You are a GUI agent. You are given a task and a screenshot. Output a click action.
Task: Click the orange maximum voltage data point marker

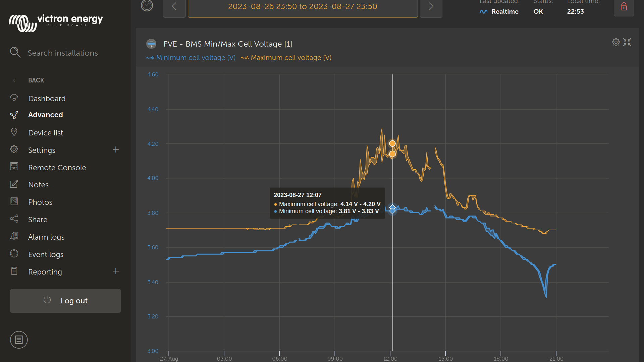[x=392, y=144]
